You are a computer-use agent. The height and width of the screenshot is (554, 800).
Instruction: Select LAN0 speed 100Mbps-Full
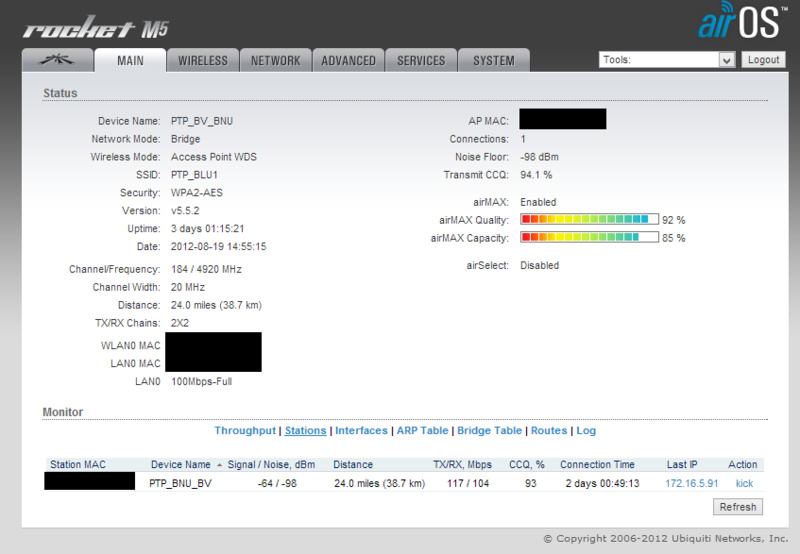coord(202,381)
